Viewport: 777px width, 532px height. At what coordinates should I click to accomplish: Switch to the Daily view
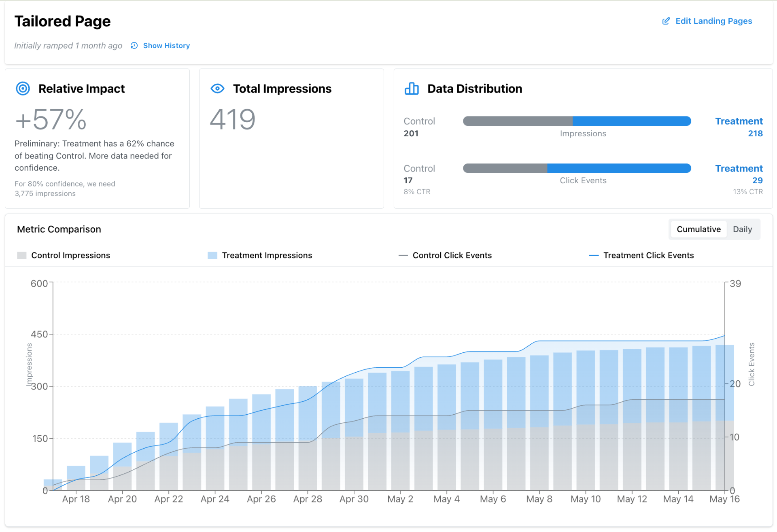click(x=743, y=229)
